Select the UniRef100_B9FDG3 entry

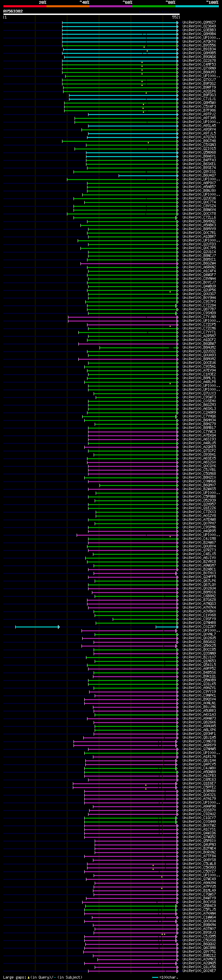coord(199,95)
